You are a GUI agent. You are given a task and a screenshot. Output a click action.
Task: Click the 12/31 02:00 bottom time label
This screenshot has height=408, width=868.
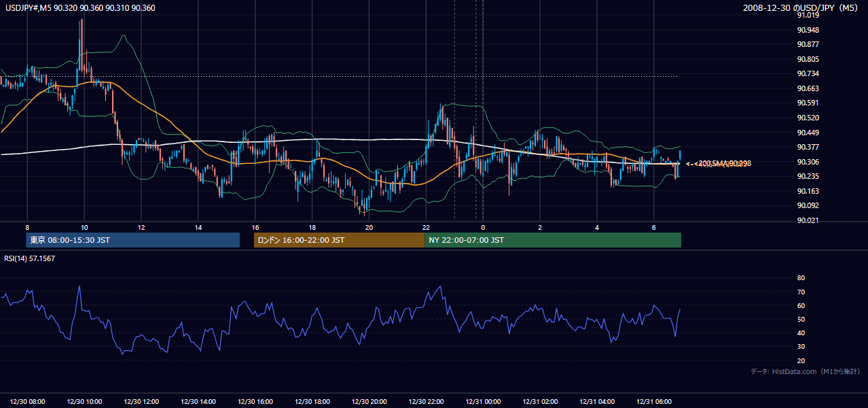(540, 402)
